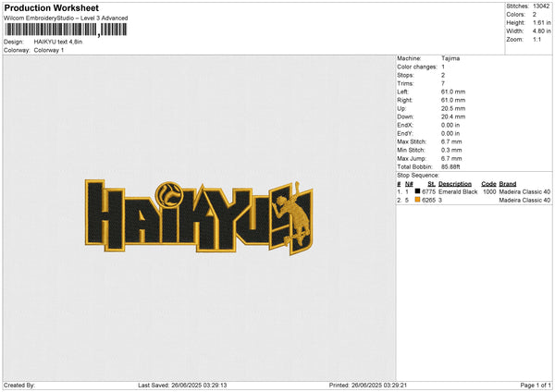The height and width of the screenshot is (392, 555).
Task: Click the 'Brand' column header
Action: 508,184
